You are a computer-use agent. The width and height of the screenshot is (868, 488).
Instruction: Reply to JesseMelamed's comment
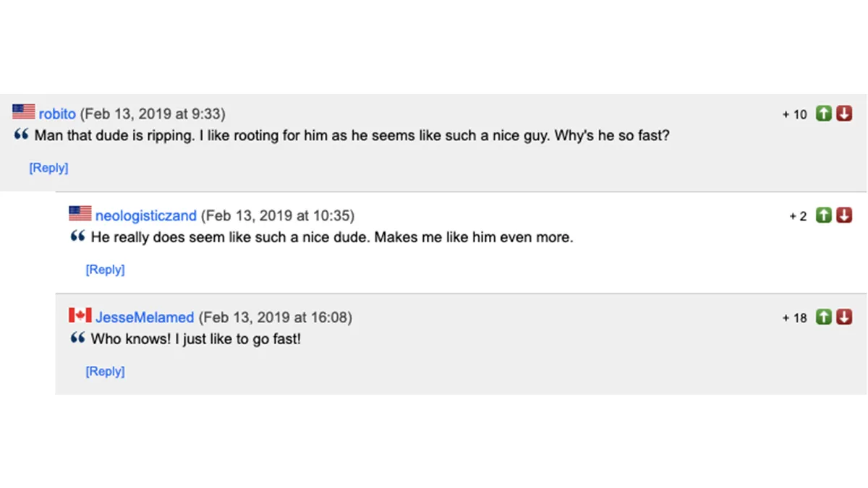click(105, 372)
